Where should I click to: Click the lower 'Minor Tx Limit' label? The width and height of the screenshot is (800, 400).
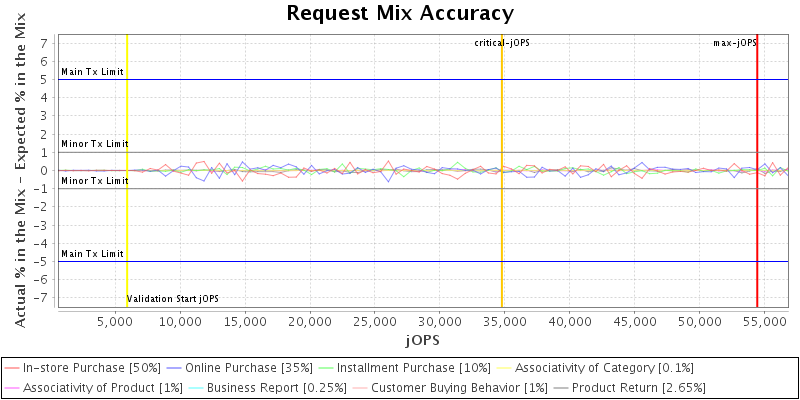click(95, 181)
